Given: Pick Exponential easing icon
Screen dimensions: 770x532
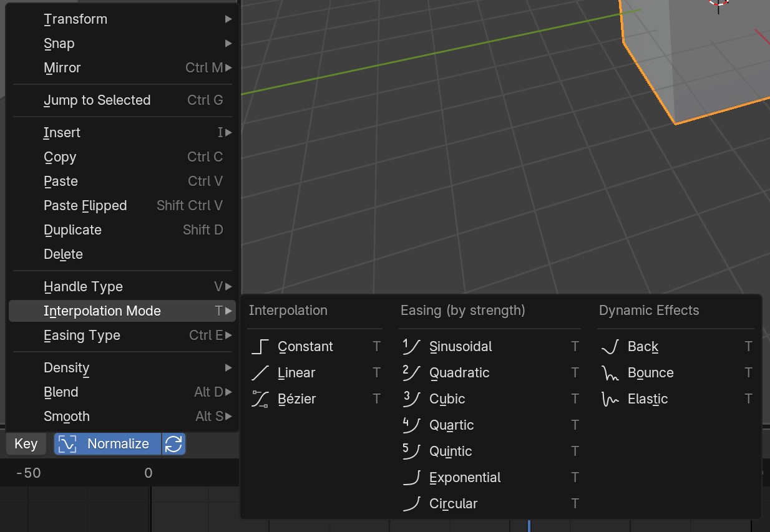Looking at the screenshot, I should coord(412,478).
